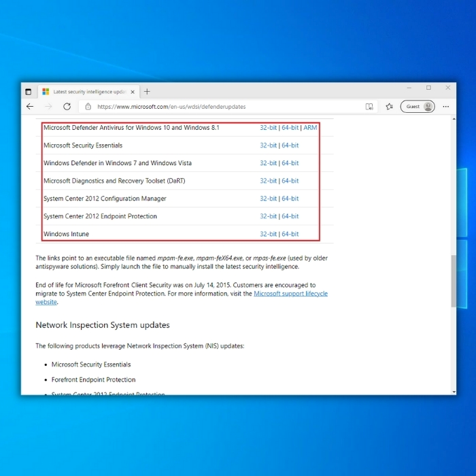Image resolution: width=476 pixels, height=476 pixels.
Task: Click the Microsoft Security Essentials bullet item
Action: point(91,364)
